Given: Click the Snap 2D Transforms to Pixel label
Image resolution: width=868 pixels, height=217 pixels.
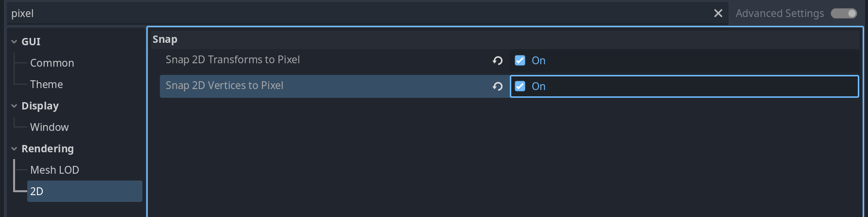Looking at the screenshot, I should pyautogui.click(x=233, y=60).
